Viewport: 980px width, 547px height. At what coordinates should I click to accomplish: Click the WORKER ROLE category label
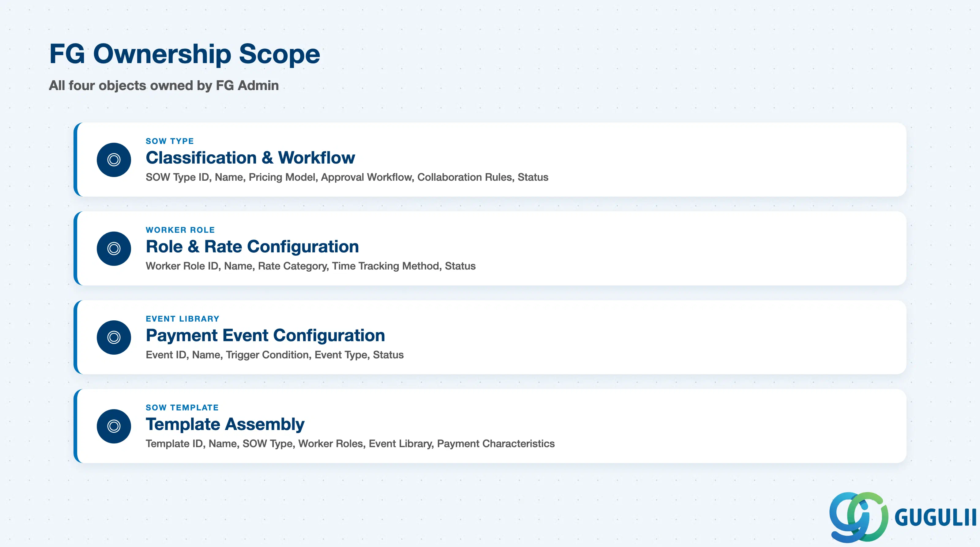coord(180,230)
